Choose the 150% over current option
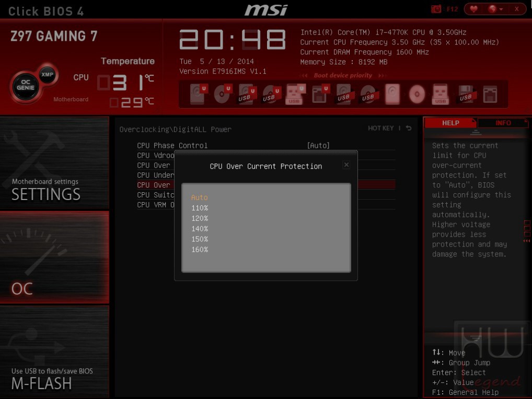Image resolution: width=532 pixels, height=399 pixels. tap(200, 239)
